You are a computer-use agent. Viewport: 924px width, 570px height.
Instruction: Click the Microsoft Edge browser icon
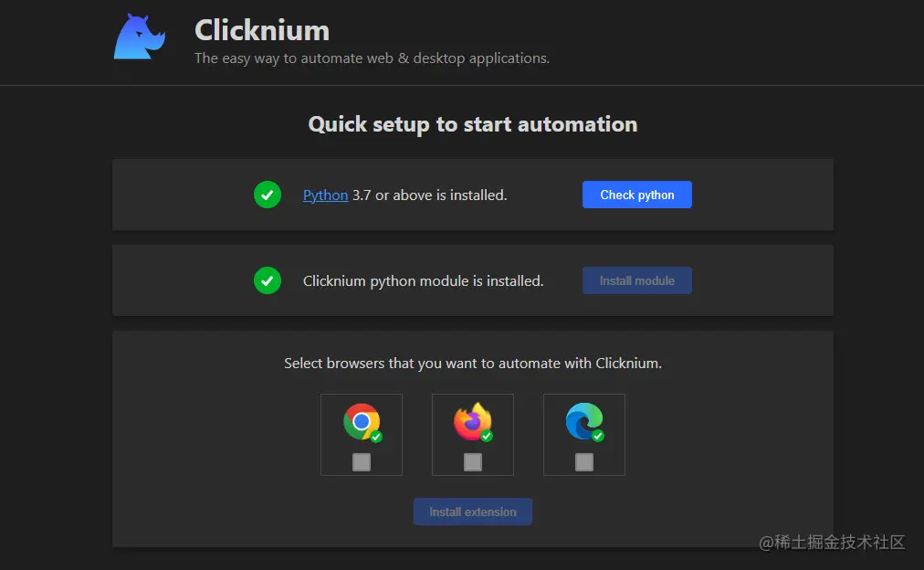tap(583, 421)
